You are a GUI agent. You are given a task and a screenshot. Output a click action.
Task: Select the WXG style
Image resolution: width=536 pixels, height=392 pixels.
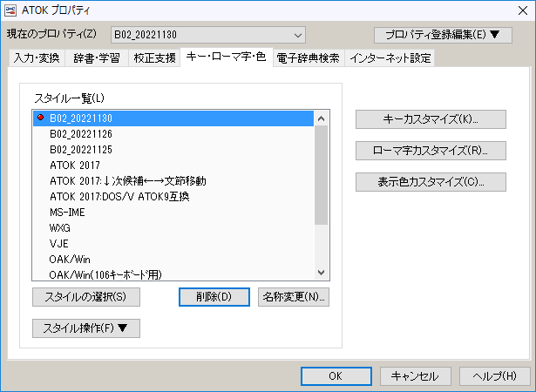(173, 228)
